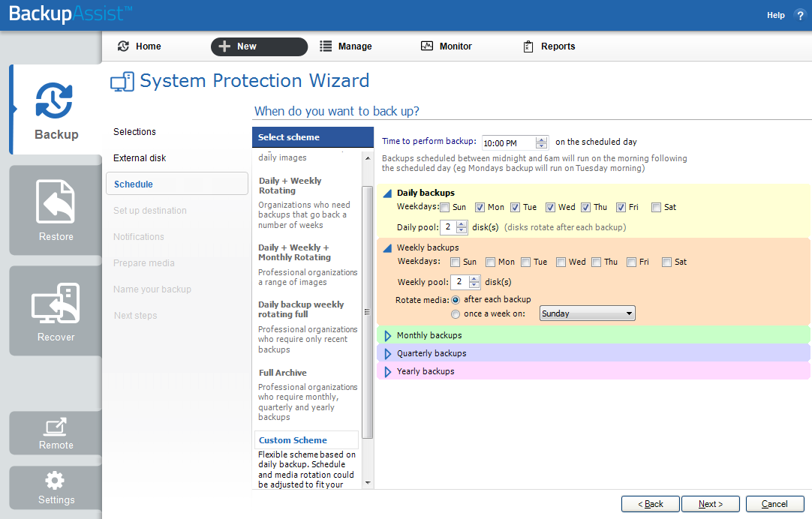The width and height of the screenshot is (812, 519).
Task: Click the scheme list scroll up arrow
Action: click(368, 158)
